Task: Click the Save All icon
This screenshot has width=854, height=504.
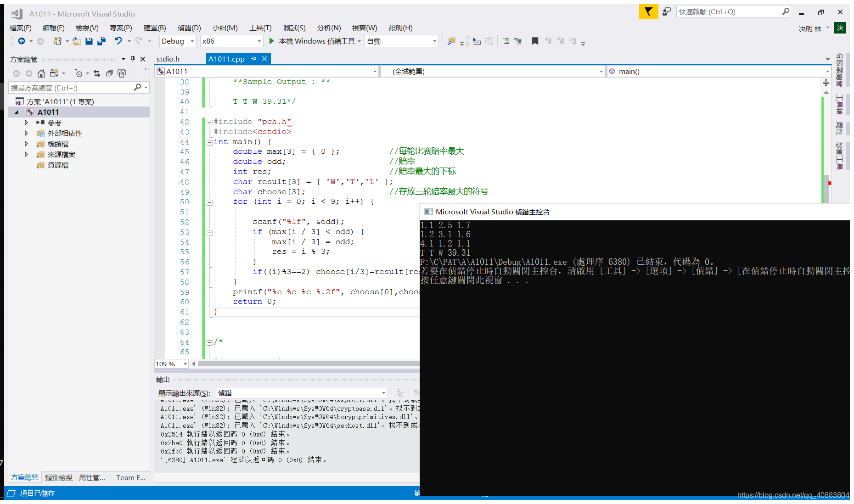Action: point(101,41)
